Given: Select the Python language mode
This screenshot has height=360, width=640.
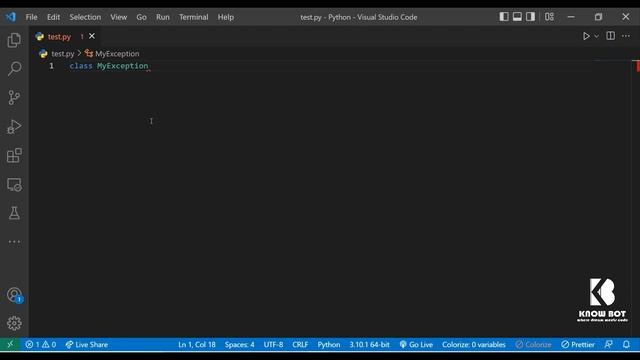Looking at the screenshot, I should [x=329, y=344].
